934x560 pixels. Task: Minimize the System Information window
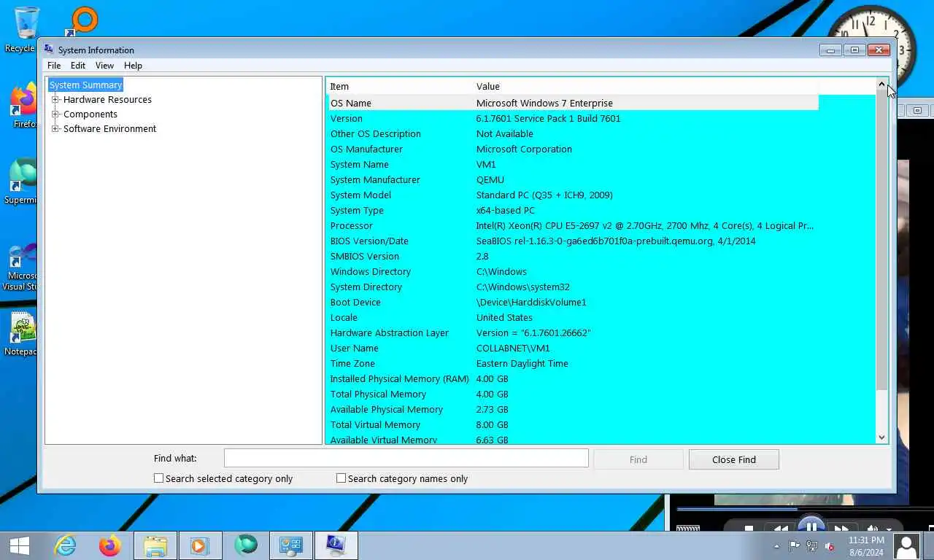830,50
